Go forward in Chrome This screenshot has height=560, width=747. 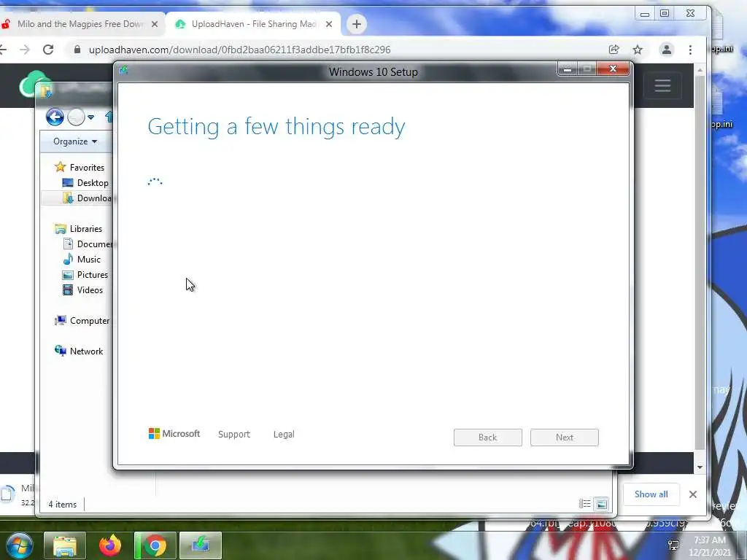coord(25,50)
